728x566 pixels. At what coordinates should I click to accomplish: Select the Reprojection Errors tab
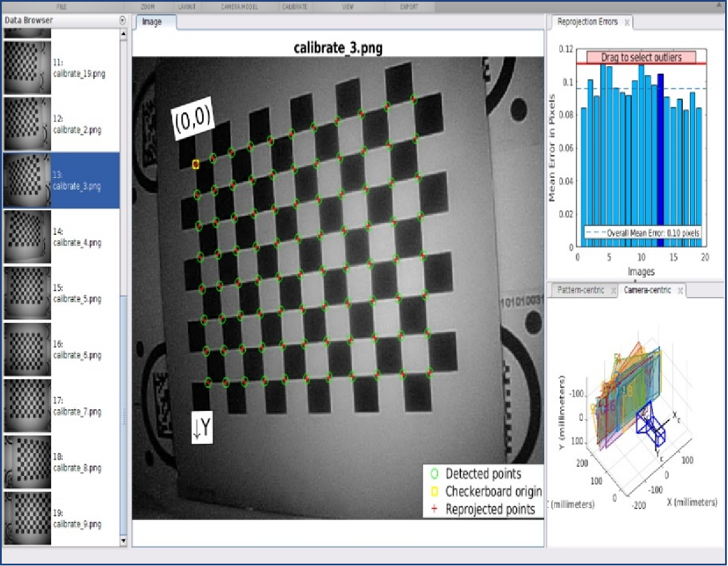(x=587, y=22)
